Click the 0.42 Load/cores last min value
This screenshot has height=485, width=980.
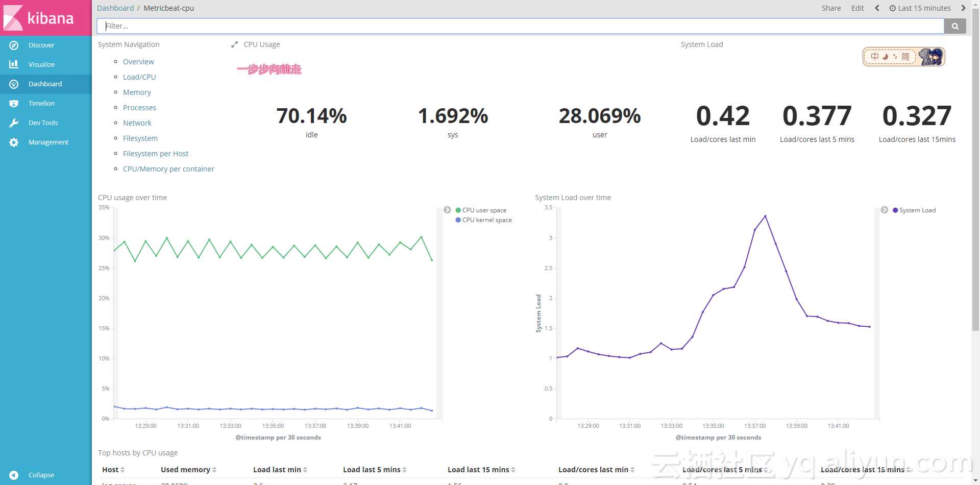723,116
